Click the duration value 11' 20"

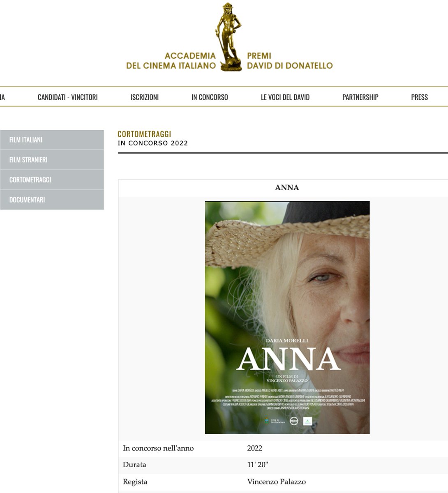[258, 465]
